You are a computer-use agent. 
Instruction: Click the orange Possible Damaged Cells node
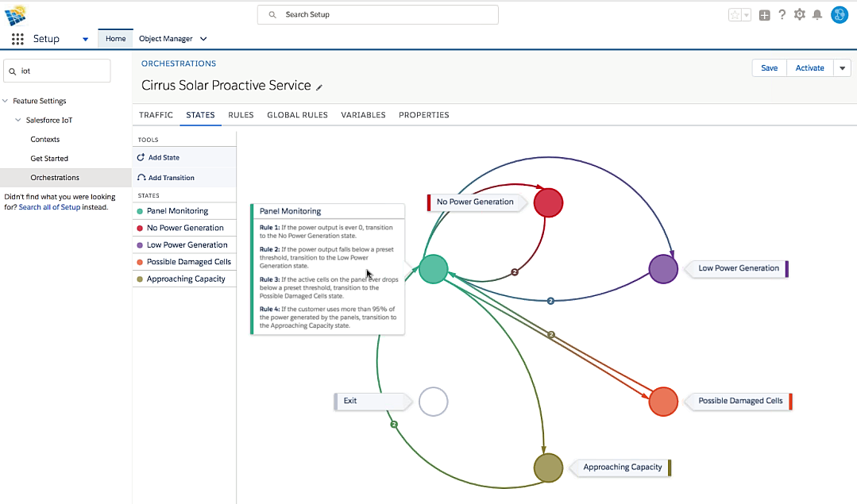coord(663,402)
